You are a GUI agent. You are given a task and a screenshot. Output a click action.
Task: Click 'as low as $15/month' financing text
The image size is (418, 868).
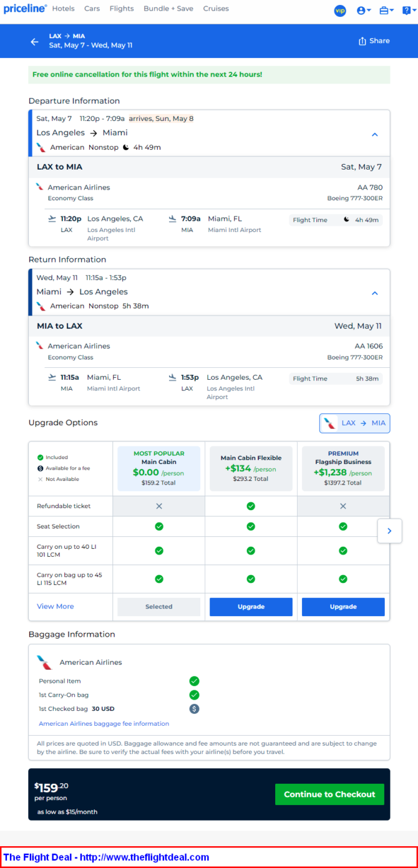(67, 812)
